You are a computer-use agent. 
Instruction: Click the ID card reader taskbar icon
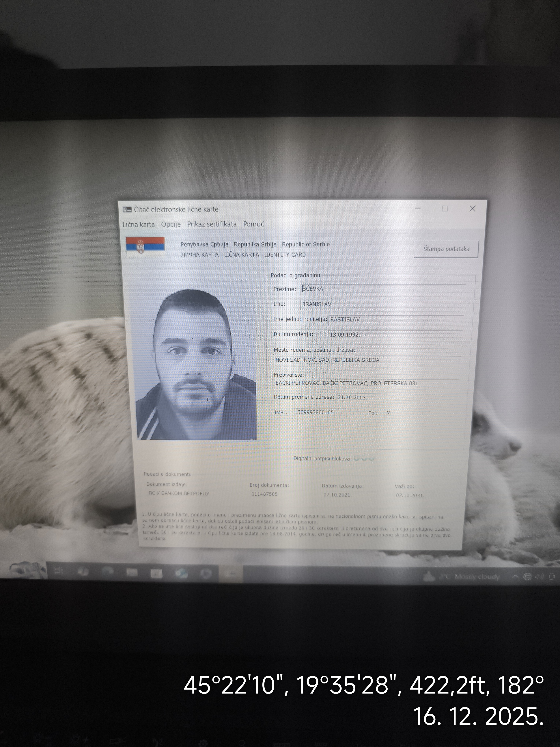[x=231, y=573]
